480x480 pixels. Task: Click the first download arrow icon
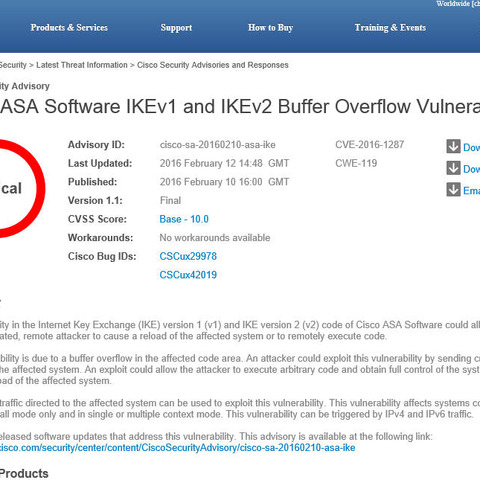coord(453,146)
